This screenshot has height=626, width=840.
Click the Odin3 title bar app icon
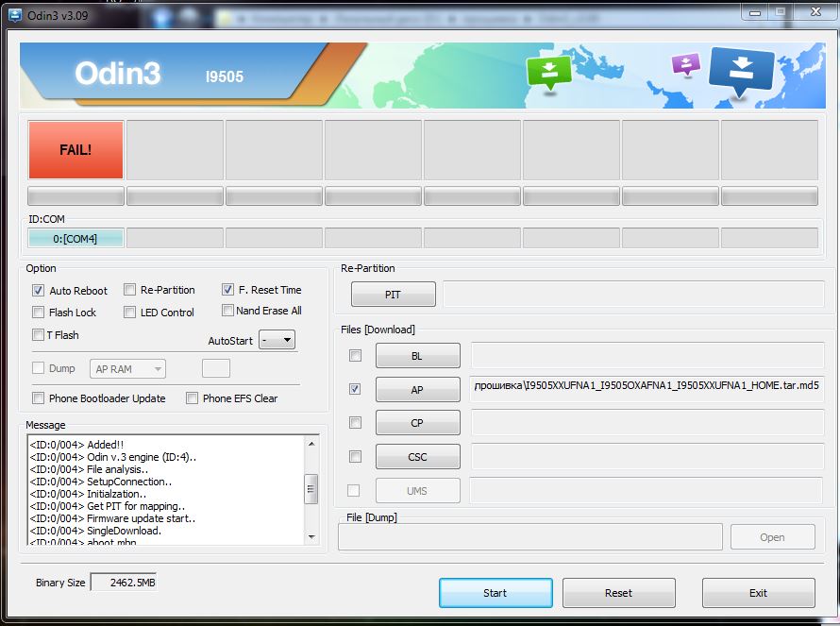(x=15, y=16)
